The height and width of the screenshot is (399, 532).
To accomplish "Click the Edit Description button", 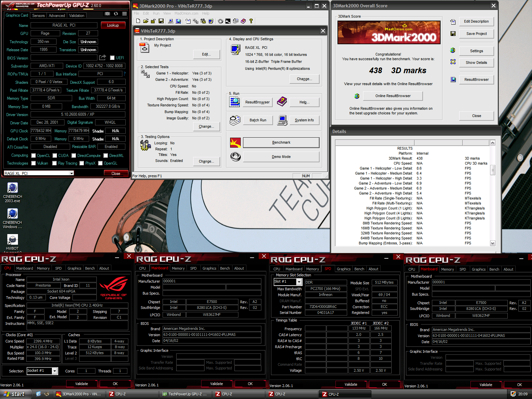I will pyautogui.click(x=476, y=21).
